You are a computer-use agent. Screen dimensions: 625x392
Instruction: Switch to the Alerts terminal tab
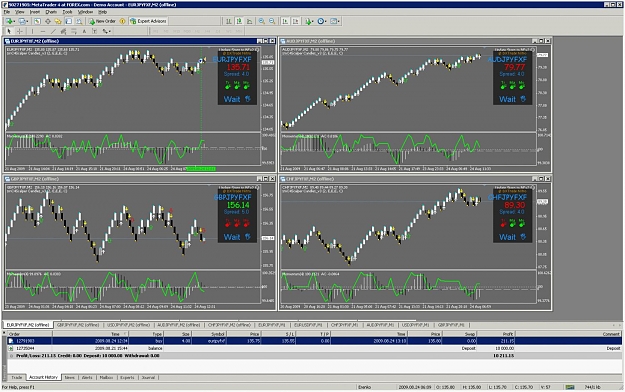(x=87, y=377)
